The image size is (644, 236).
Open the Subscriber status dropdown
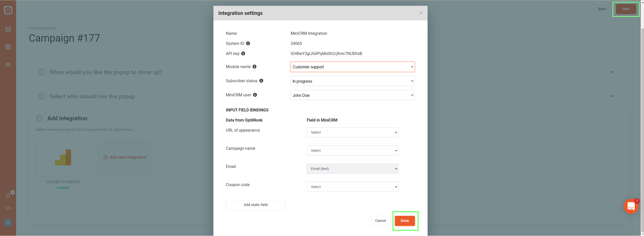352,81
